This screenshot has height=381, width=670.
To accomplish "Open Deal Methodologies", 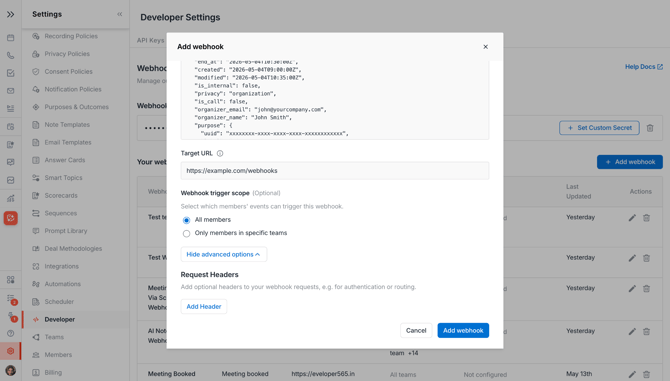I will pos(73,249).
